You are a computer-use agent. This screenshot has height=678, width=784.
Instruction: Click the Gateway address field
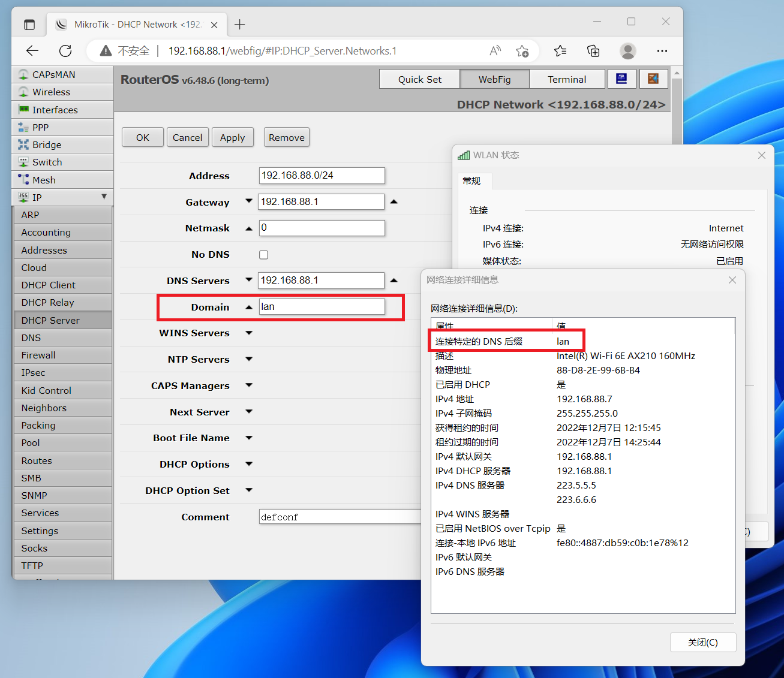321,202
